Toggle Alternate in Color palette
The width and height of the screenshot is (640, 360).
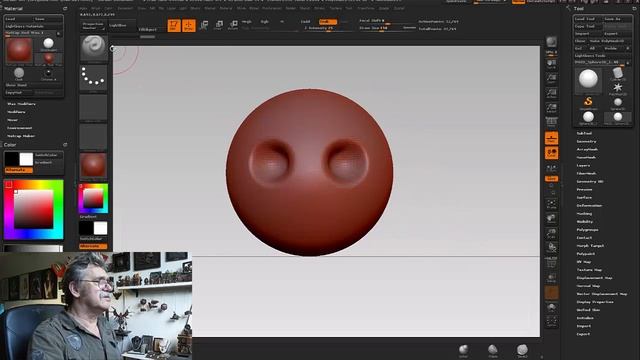[19, 170]
